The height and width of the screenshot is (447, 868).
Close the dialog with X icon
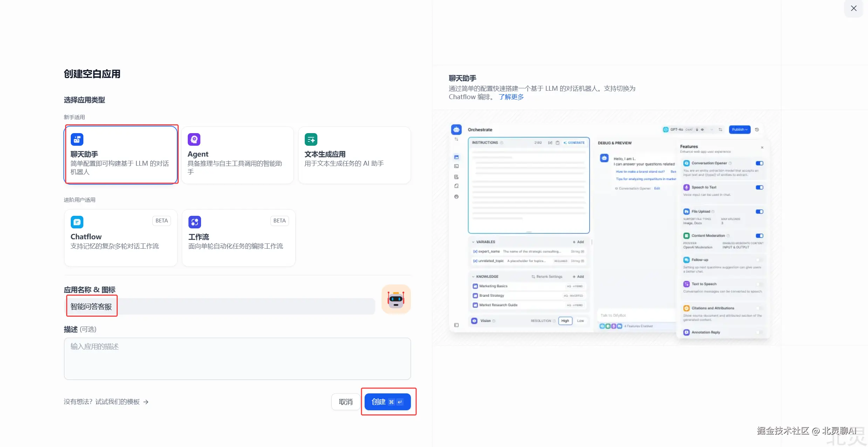click(x=854, y=8)
